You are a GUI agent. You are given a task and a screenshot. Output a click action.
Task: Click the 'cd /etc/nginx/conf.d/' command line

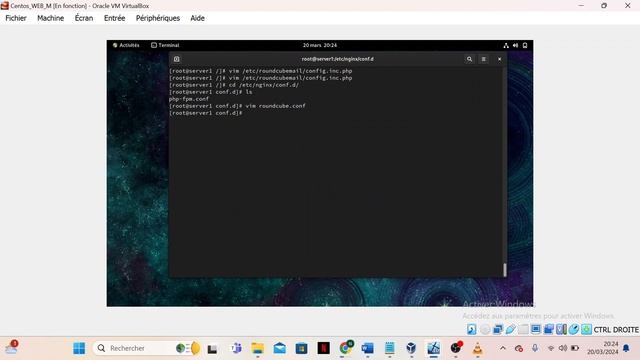coord(234,85)
